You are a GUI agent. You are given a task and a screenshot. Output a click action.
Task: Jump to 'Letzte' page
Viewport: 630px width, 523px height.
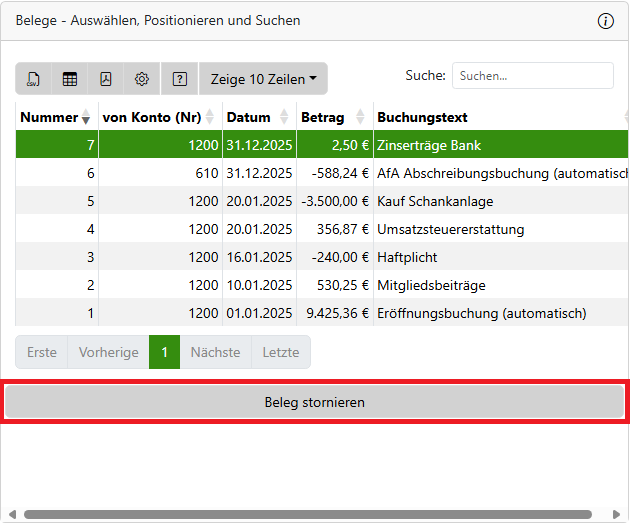tap(280, 352)
